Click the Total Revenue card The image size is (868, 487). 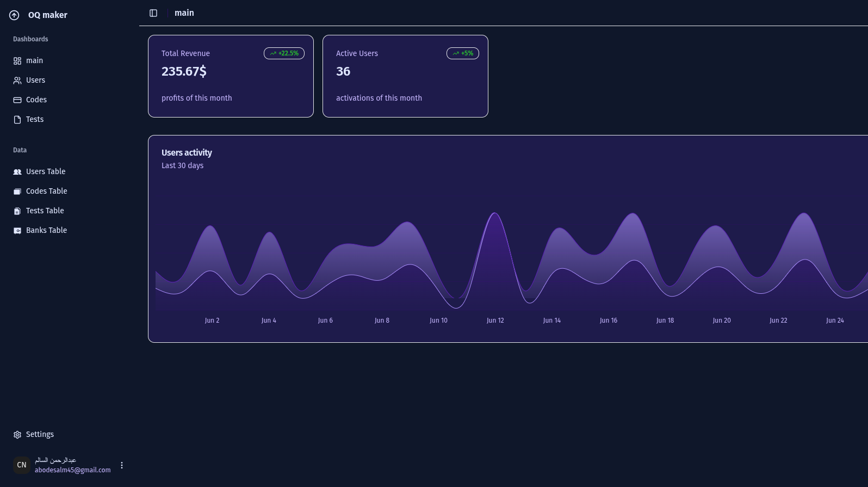[x=231, y=76]
